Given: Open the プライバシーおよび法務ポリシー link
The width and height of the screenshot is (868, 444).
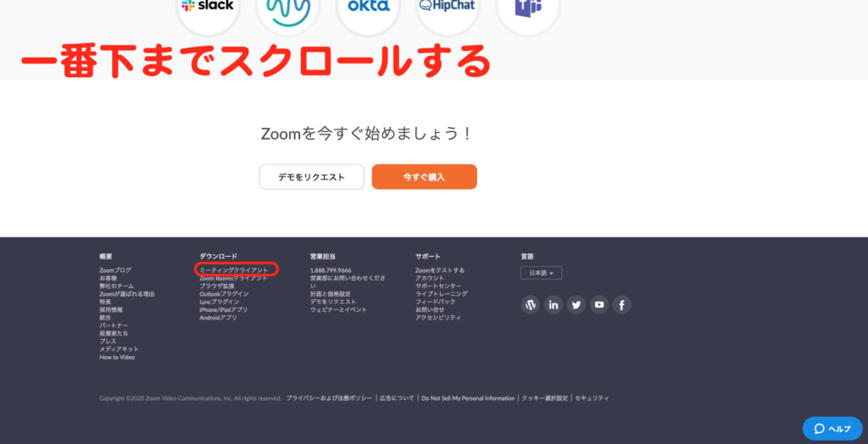Looking at the screenshot, I should pos(330,398).
